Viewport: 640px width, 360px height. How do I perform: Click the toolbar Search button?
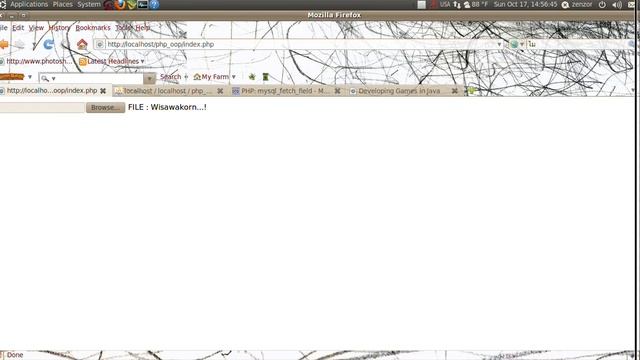point(170,77)
